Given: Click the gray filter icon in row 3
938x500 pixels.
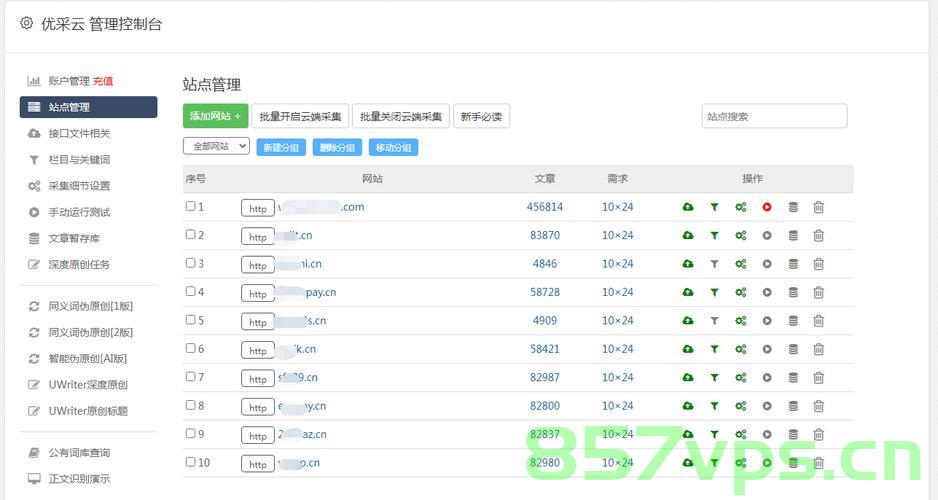Looking at the screenshot, I should (x=714, y=264).
